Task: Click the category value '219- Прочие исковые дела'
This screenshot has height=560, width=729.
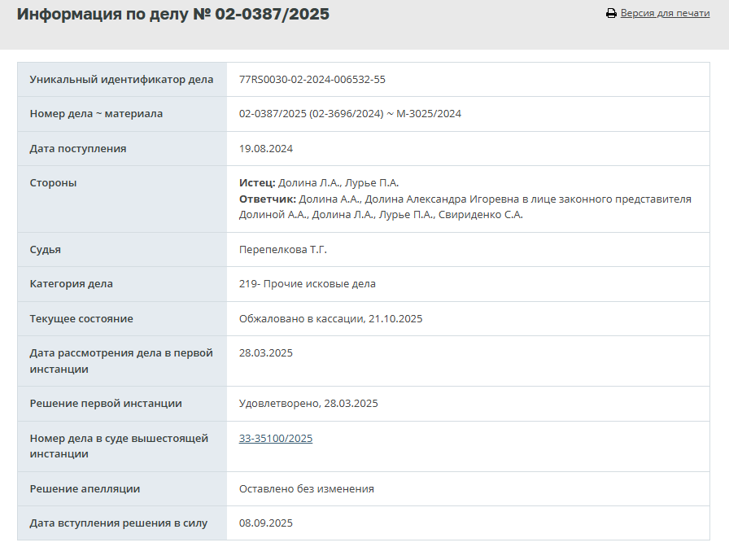Action: 307,284
